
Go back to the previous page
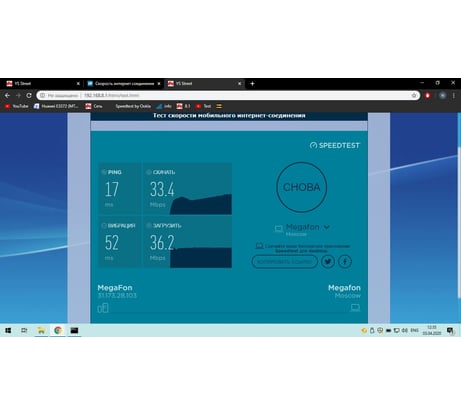click(x=7, y=95)
